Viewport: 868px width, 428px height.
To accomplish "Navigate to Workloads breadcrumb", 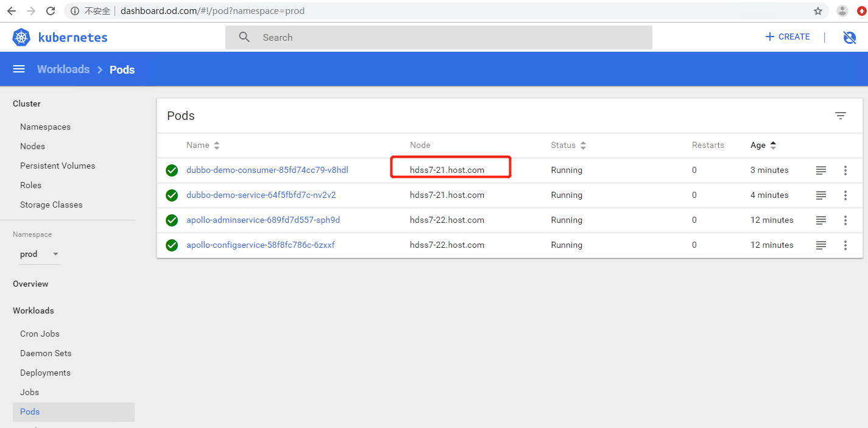I will click(x=63, y=69).
